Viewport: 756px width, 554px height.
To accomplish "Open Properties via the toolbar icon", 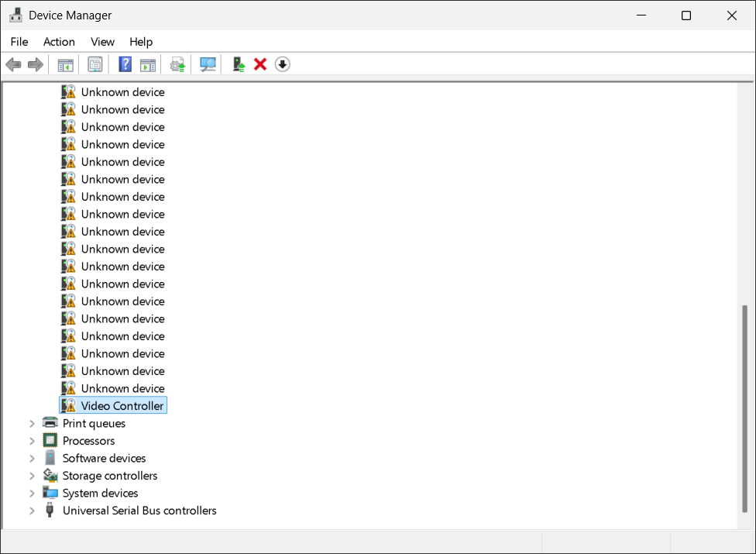I will 94,64.
